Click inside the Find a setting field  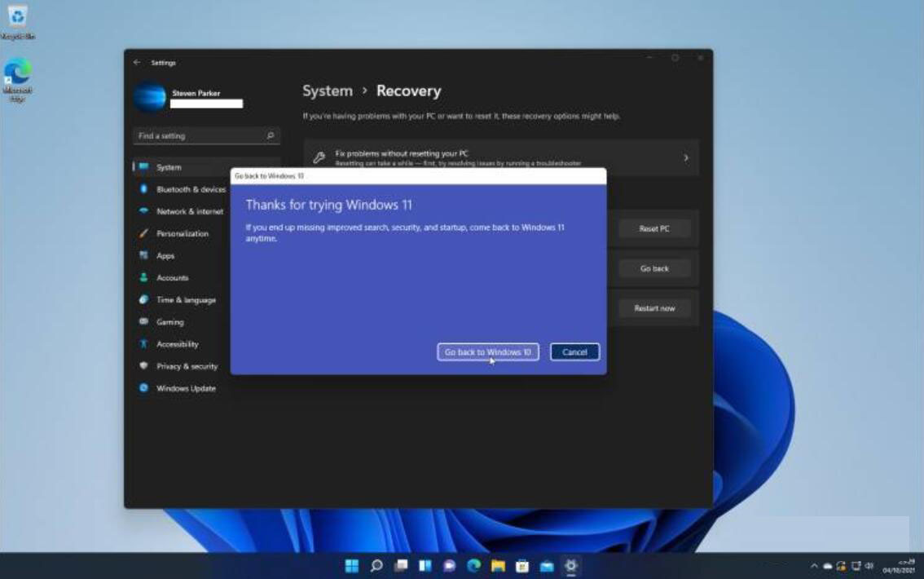pyautogui.click(x=198, y=135)
